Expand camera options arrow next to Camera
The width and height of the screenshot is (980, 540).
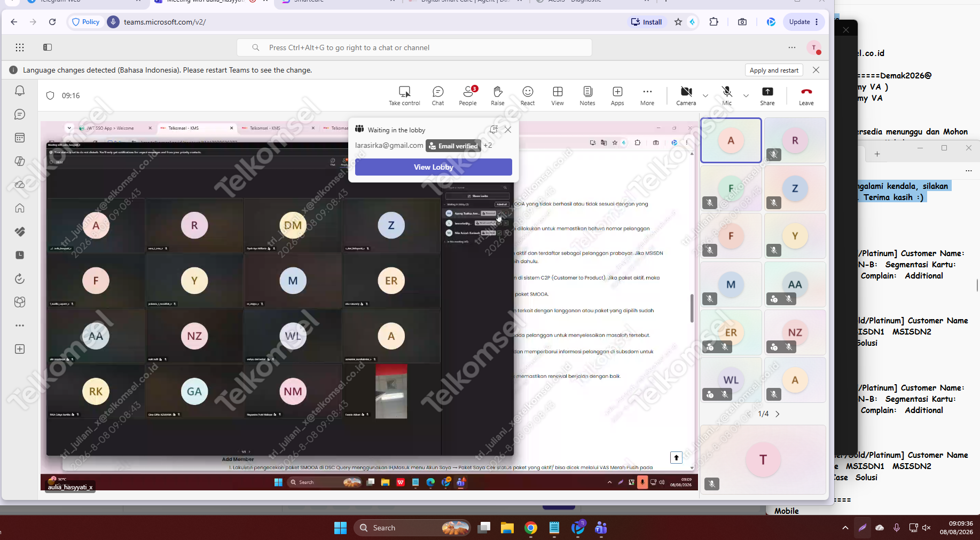coord(705,96)
